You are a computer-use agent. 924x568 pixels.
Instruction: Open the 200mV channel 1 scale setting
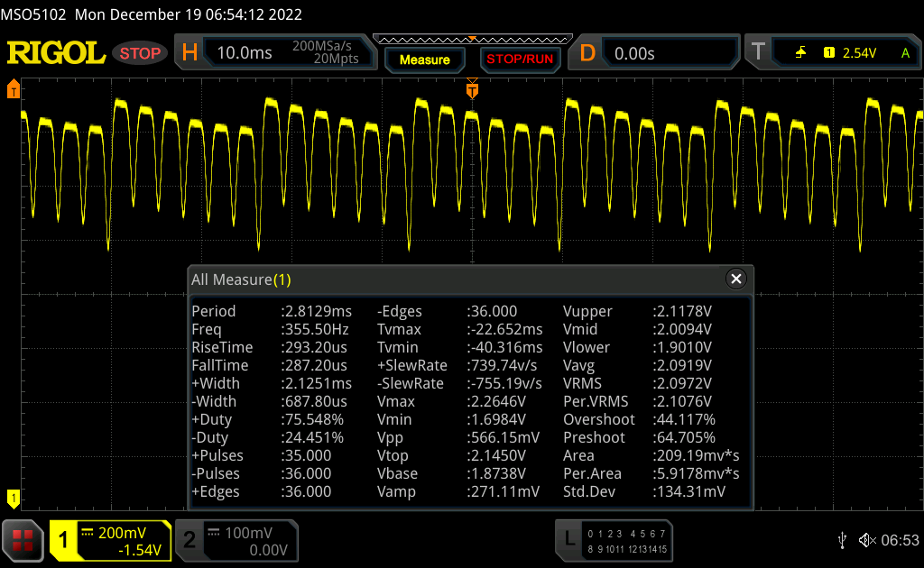point(121,533)
